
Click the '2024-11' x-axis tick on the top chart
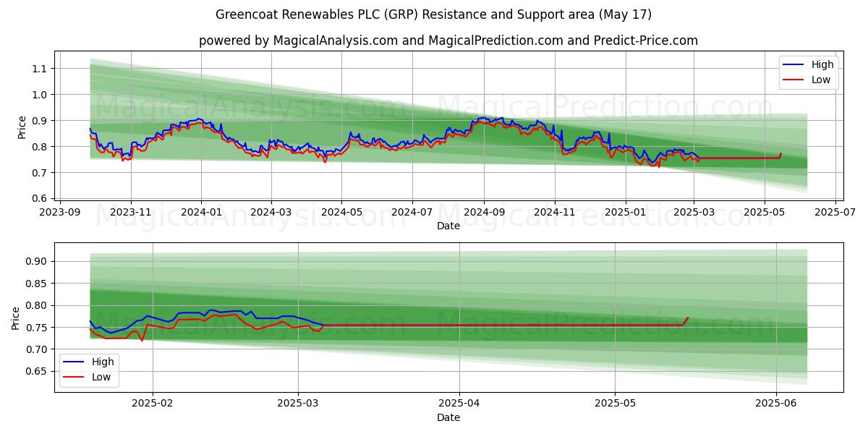coord(555,213)
